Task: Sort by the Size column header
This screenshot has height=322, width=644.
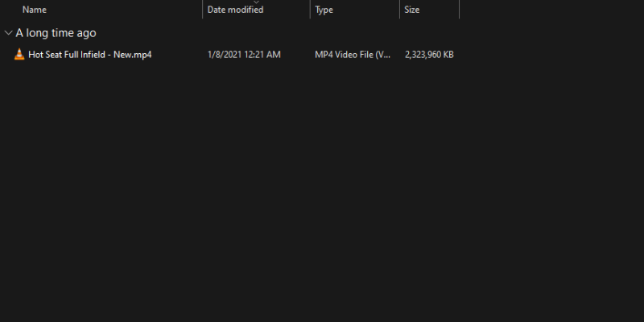Action: [x=411, y=10]
